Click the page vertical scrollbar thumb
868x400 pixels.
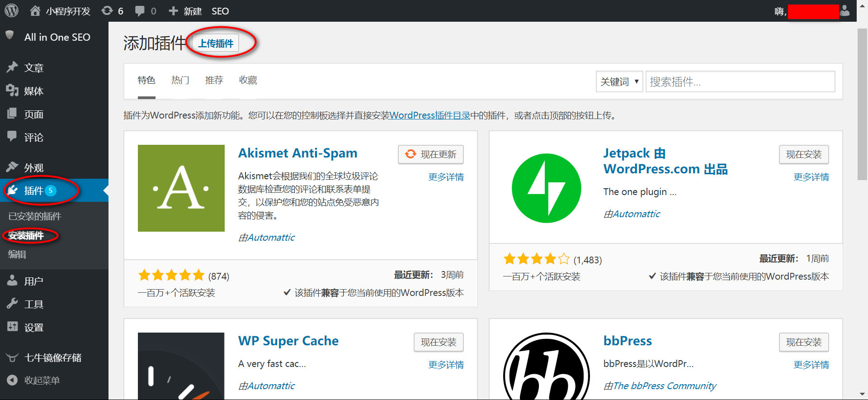(863, 104)
